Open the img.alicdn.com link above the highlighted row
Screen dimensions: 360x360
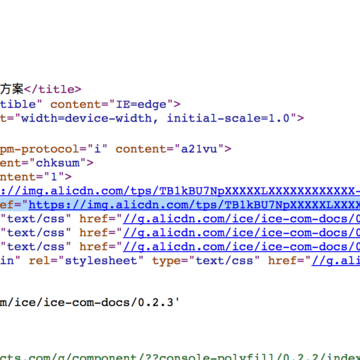tap(180, 191)
